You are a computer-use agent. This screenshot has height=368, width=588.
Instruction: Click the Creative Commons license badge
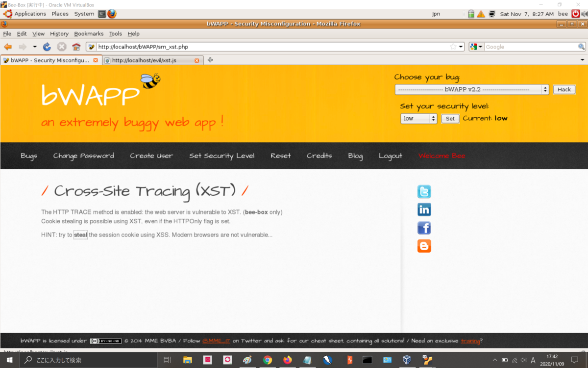coord(105,341)
